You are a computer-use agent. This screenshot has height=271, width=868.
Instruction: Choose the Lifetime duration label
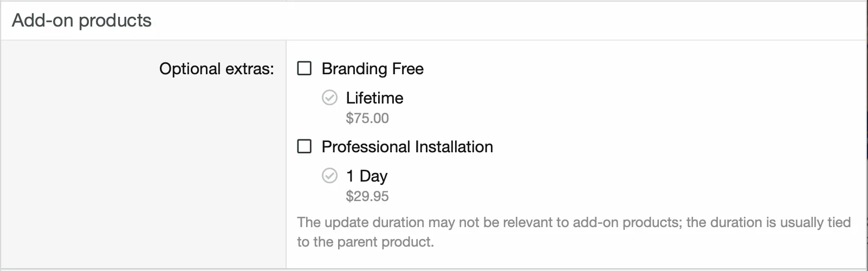(x=374, y=98)
